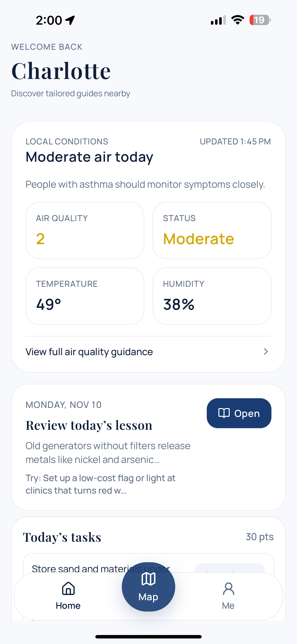Tap the Updated 1:45 PM timestamp
Screen dimensions: 297x644
click(x=235, y=141)
